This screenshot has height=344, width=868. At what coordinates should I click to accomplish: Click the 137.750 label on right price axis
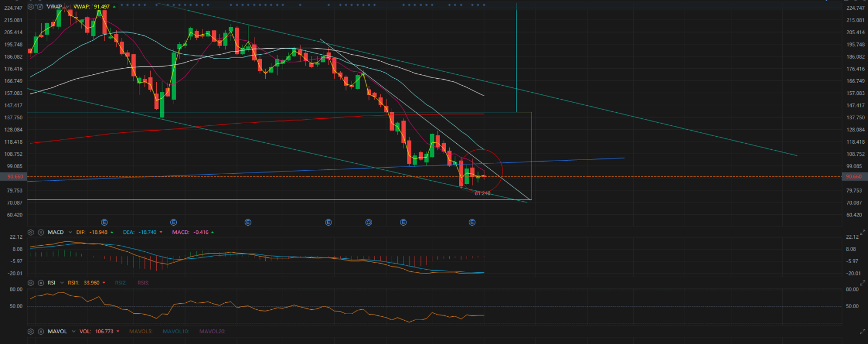coord(856,118)
